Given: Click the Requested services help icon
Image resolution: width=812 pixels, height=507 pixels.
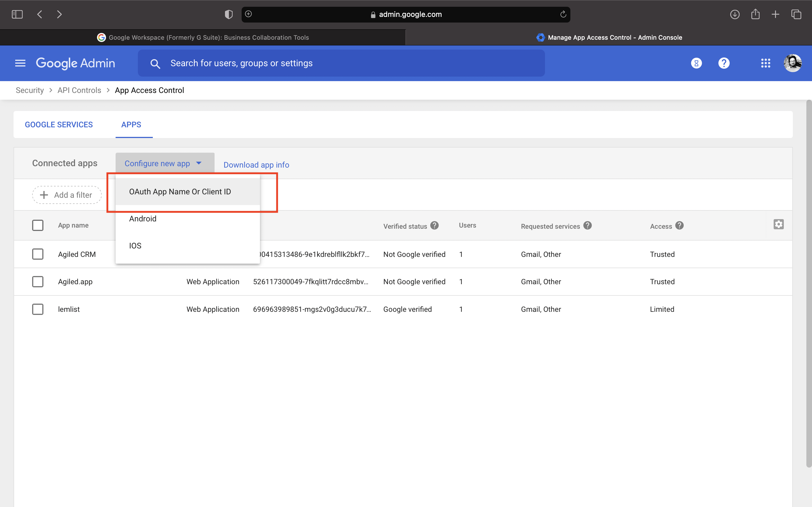Looking at the screenshot, I should click(x=588, y=225).
